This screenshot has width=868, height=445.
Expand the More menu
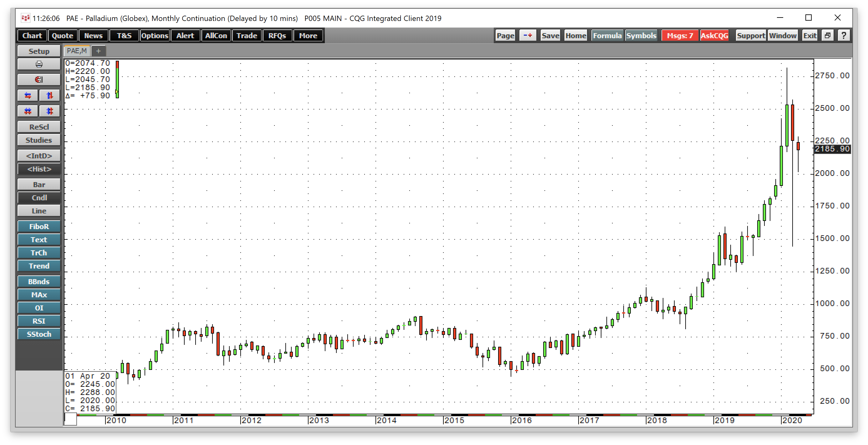pyautogui.click(x=308, y=35)
